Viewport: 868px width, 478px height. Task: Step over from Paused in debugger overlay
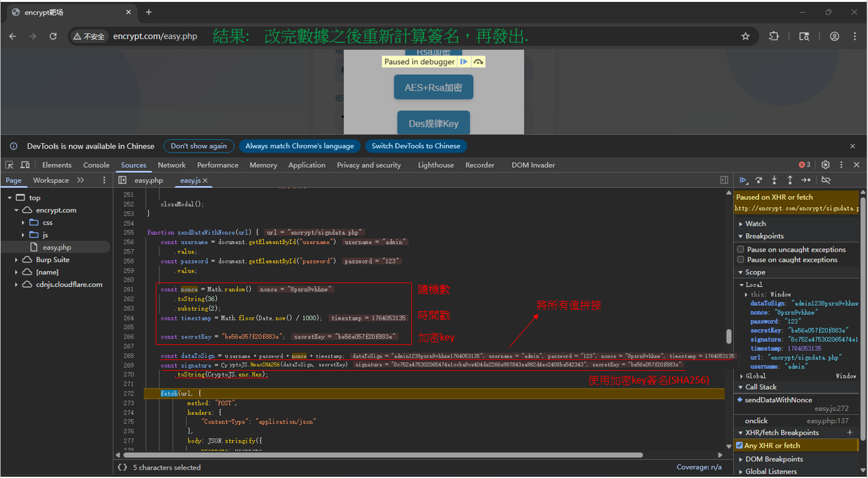click(x=478, y=62)
